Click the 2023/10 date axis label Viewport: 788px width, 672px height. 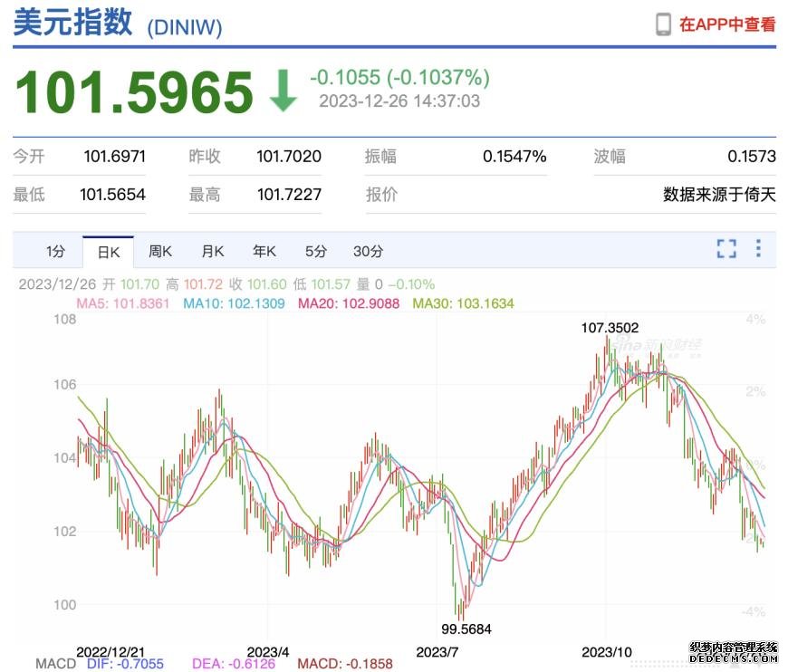(x=607, y=652)
